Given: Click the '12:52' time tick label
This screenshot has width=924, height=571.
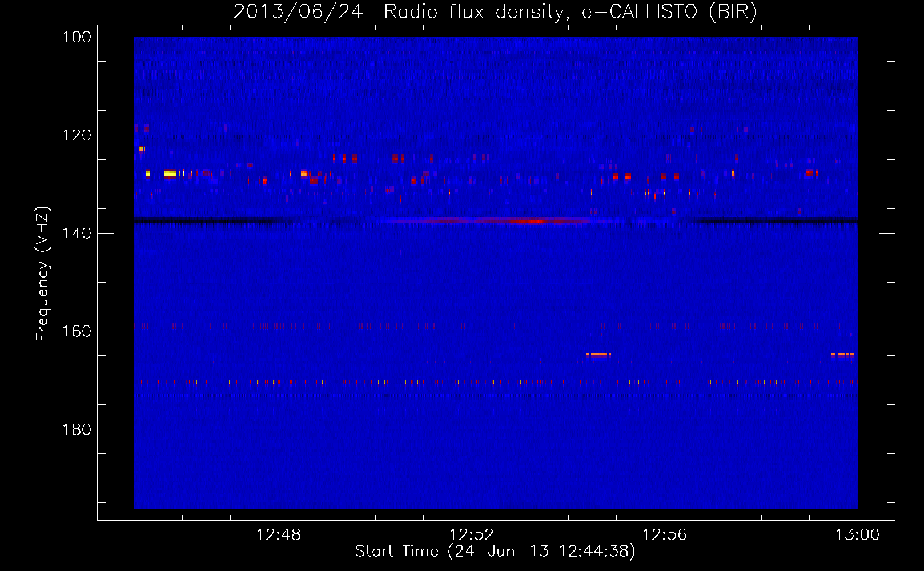Looking at the screenshot, I should [x=472, y=535].
